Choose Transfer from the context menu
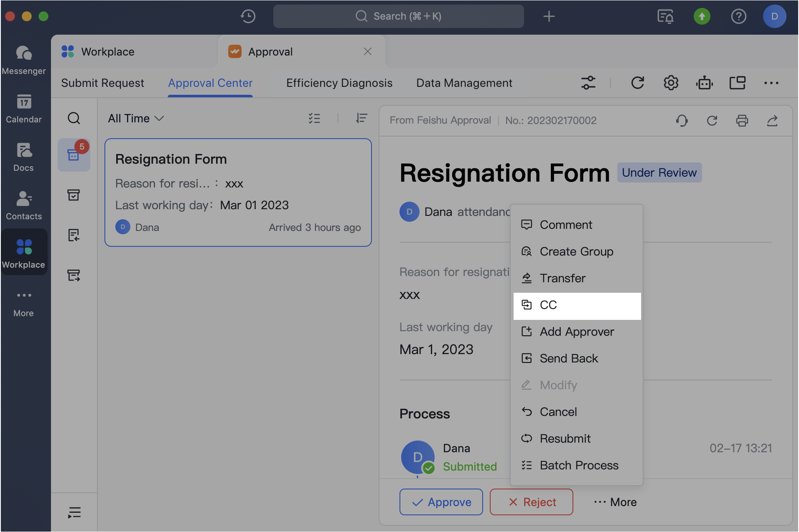799x532 pixels. pyautogui.click(x=562, y=279)
